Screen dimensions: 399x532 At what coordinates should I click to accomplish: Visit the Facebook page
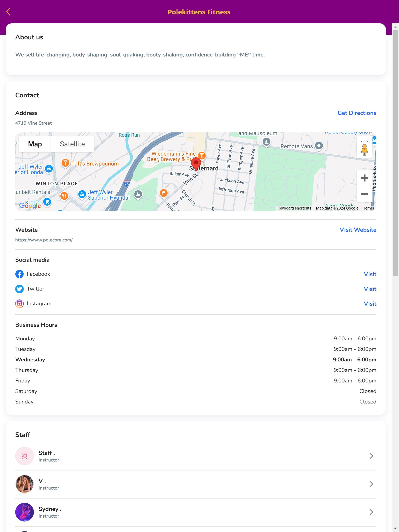point(370,274)
